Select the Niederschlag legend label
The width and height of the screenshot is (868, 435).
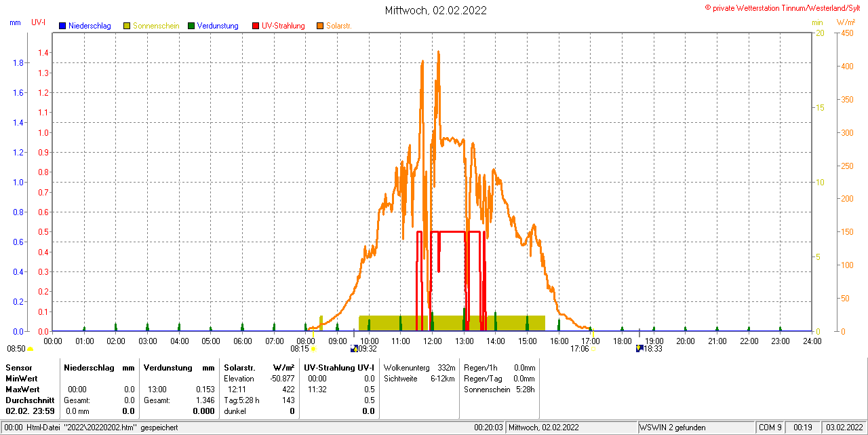[x=89, y=26]
